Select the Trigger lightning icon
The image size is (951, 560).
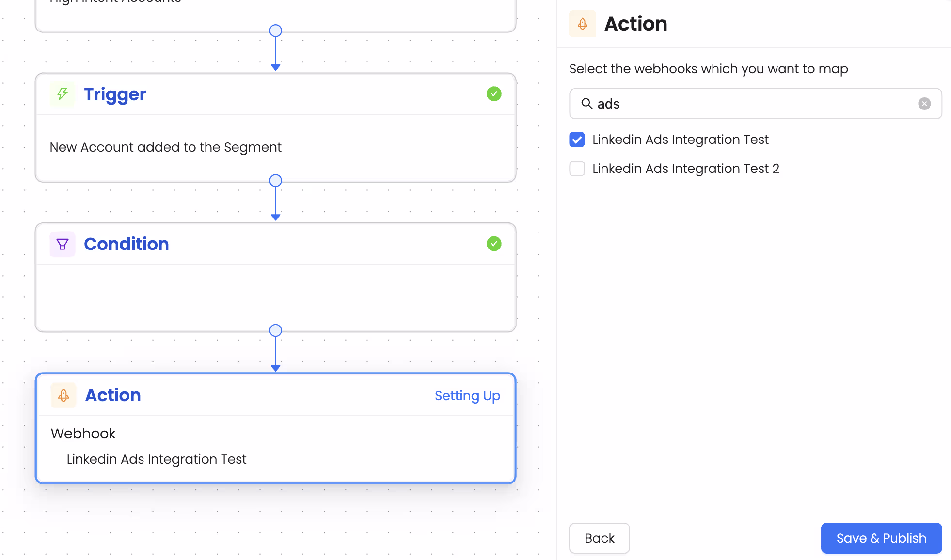tap(62, 94)
